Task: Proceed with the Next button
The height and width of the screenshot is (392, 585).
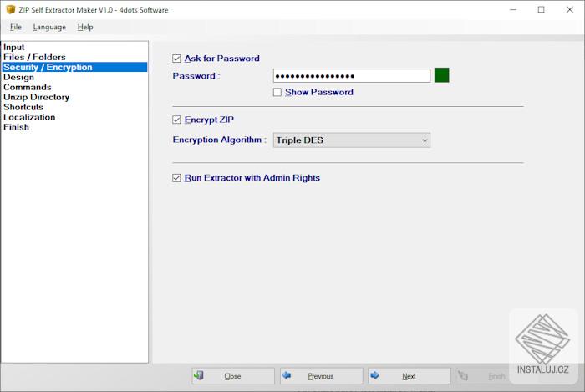Action: pyautogui.click(x=409, y=376)
